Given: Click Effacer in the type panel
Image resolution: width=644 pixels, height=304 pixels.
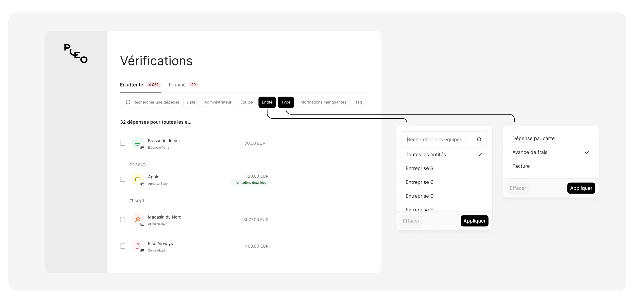Looking at the screenshot, I should click(x=518, y=188).
